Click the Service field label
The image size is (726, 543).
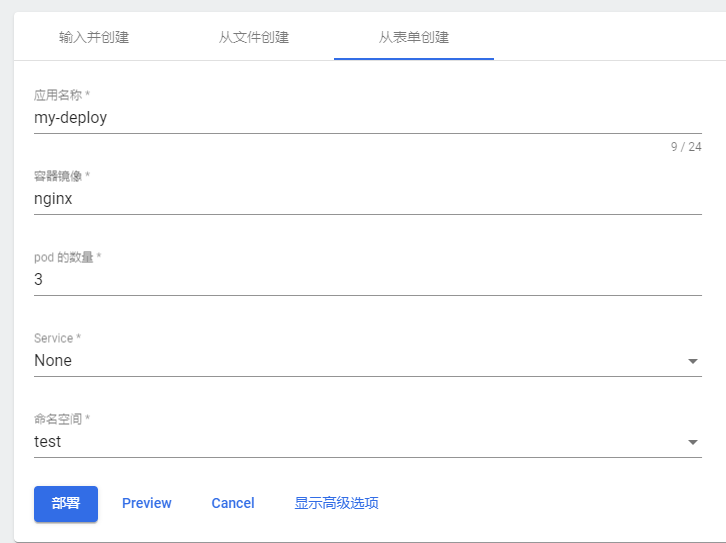tap(57, 338)
